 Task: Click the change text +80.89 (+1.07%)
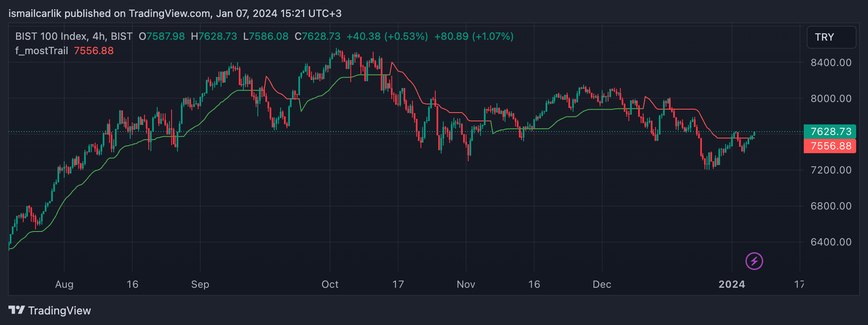coord(474,36)
